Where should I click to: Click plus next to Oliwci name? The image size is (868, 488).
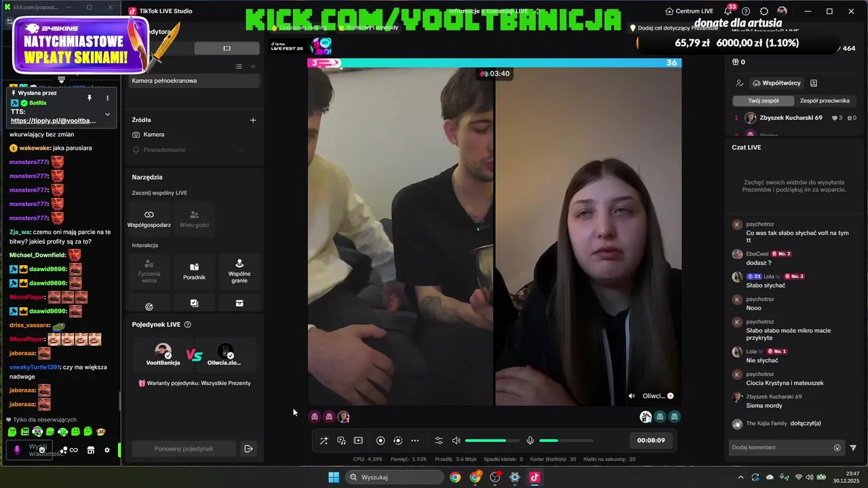click(x=670, y=396)
